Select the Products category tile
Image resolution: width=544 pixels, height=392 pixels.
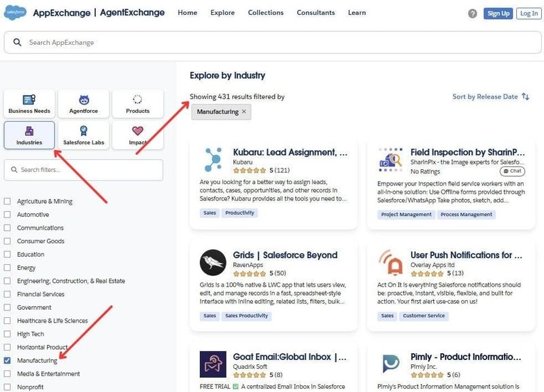pyautogui.click(x=138, y=104)
